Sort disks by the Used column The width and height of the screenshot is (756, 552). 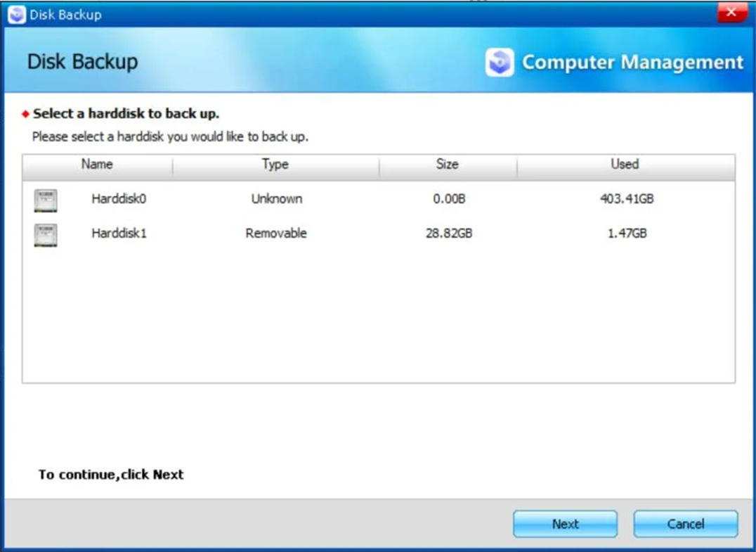coord(624,164)
